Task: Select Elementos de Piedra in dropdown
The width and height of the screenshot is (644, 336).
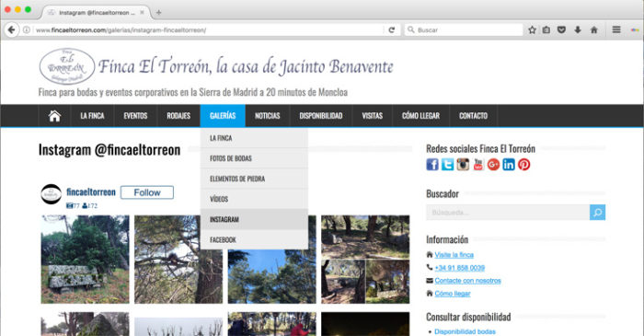Action: pyautogui.click(x=254, y=179)
